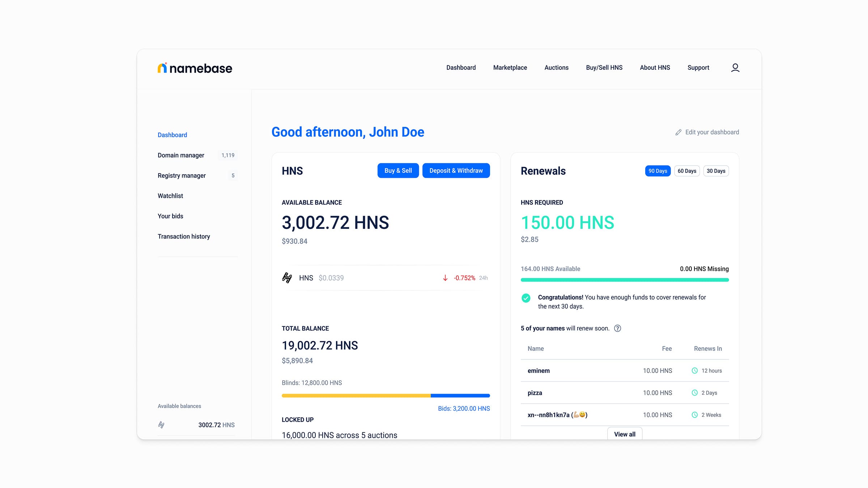The width and height of the screenshot is (868, 488).
Task: Open About HNS navigation item
Action: click(655, 68)
